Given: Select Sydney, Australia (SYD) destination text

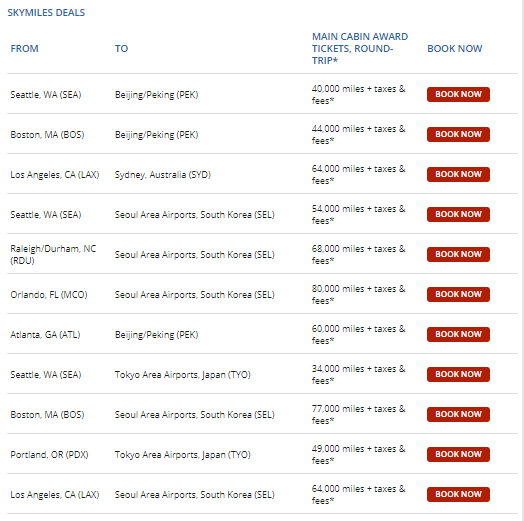Looking at the screenshot, I should coord(163,175).
